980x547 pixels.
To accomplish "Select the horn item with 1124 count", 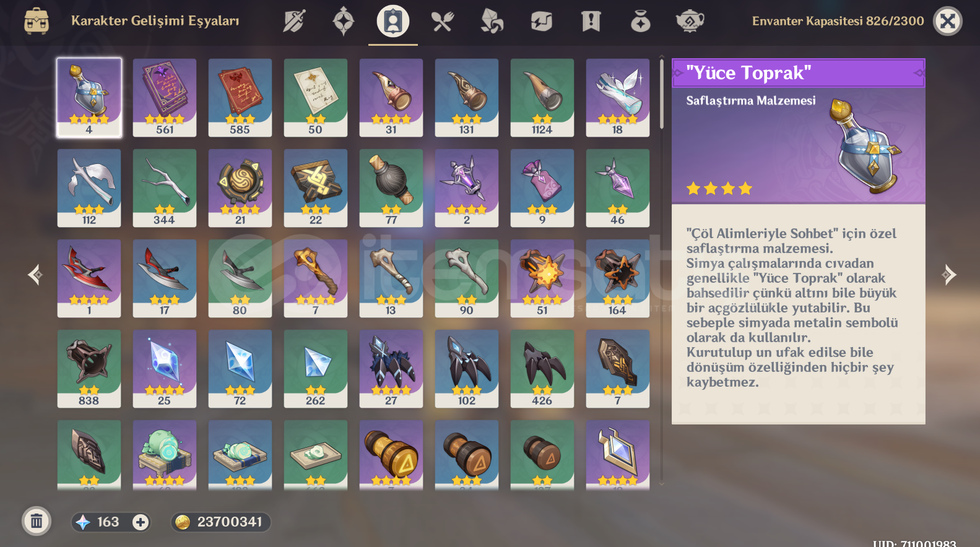I will 542,98.
